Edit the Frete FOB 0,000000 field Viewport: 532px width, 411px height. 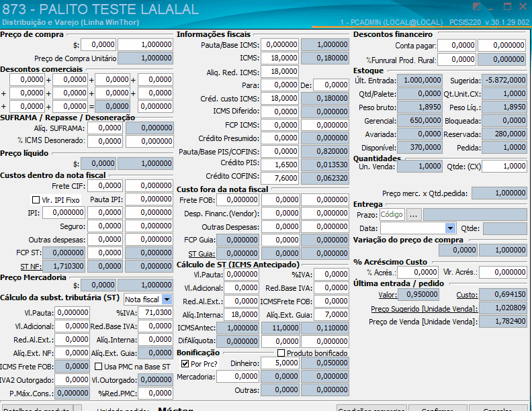point(238,200)
